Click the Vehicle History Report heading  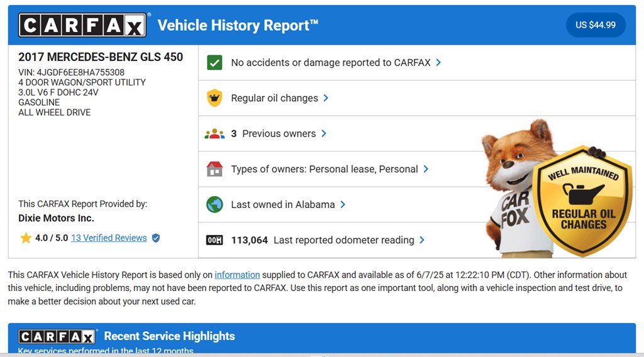238,25
